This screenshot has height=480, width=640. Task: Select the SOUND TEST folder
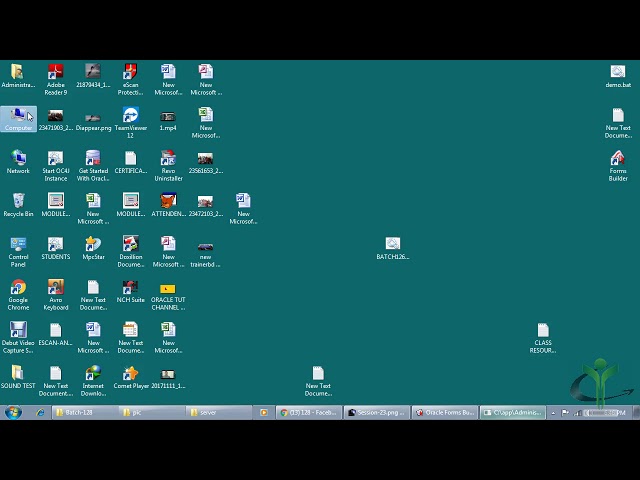coord(18,377)
